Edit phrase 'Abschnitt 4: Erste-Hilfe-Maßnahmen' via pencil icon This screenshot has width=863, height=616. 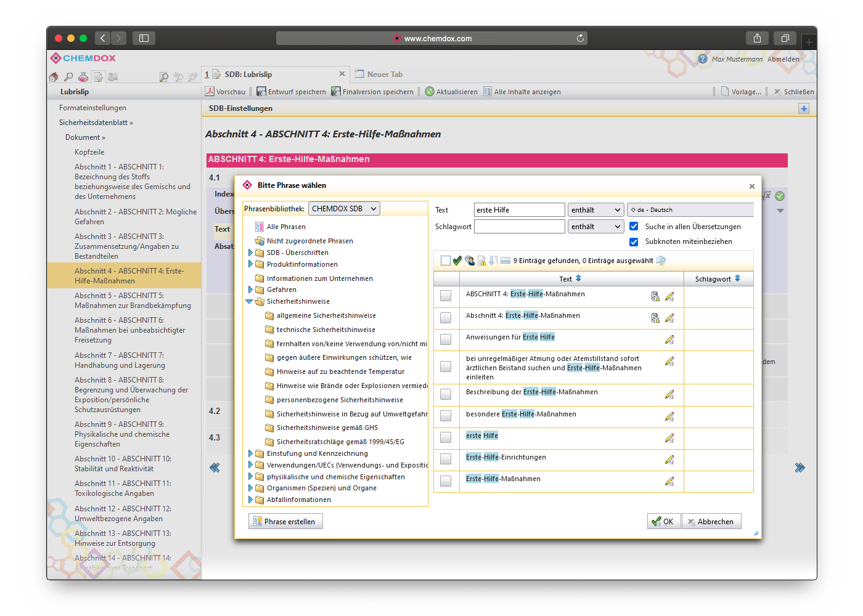coord(669,318)
